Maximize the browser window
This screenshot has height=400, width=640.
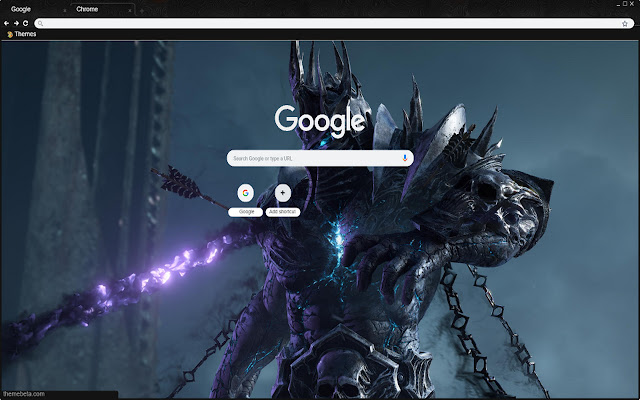coord(625,4)
